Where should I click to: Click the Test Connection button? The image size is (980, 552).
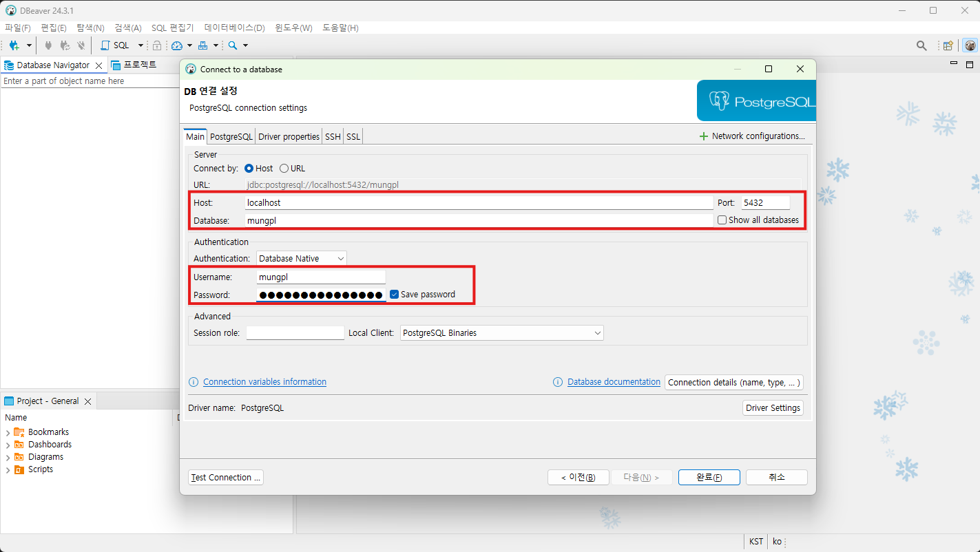(x=226, y=478)
